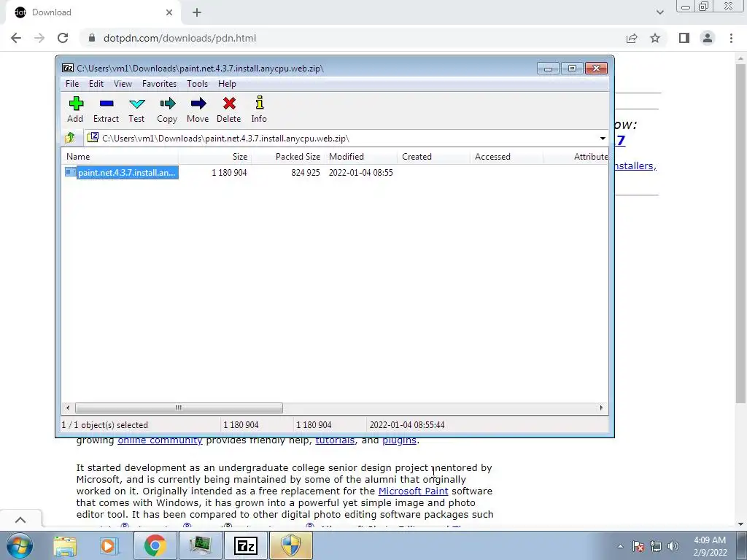The height and width of the screenshot is (560, 747).
Task: Open a new Chrome tab
Action: pyautogui.click(x=197, y=12)
